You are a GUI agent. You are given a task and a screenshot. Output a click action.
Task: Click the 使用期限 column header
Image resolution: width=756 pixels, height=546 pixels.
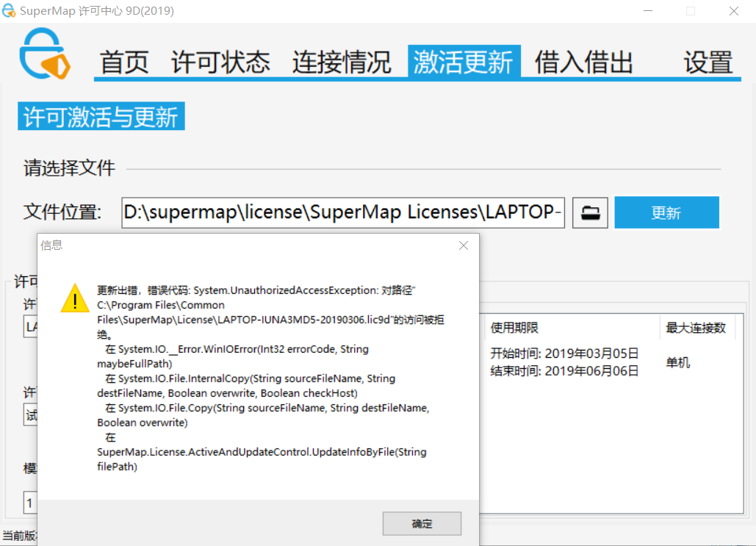514,328
